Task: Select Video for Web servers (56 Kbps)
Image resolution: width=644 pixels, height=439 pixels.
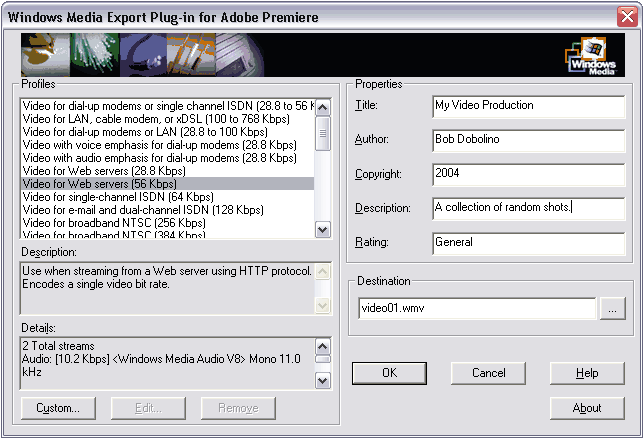Action: pyautogui.click(x=167, y=184)
